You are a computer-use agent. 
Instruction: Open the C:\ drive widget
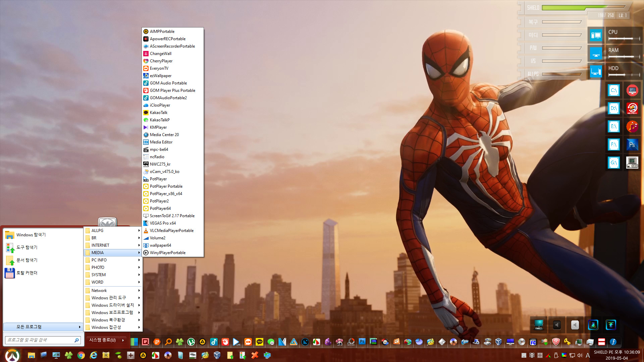click(x=614, y=90)
